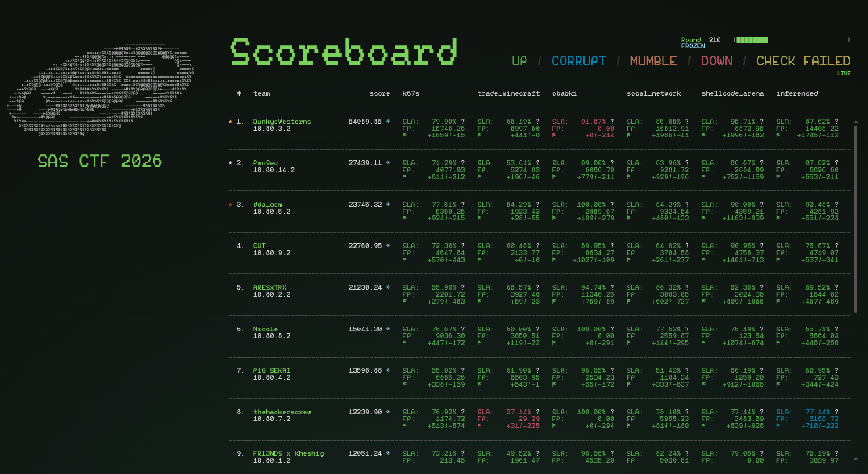Click the scoreboard vertical scrollbar thumb
This screenshot has height=474, width=868.
click(x=855, y=219)
